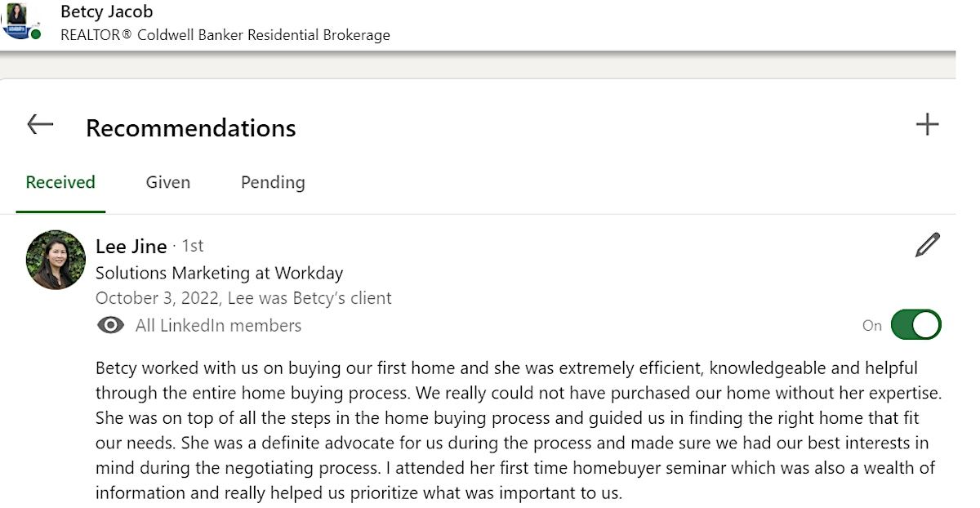Image resolution: width=980 pixels, height=508 pixels.
Task: Open the Pending tab
Action: coord(273,182)
